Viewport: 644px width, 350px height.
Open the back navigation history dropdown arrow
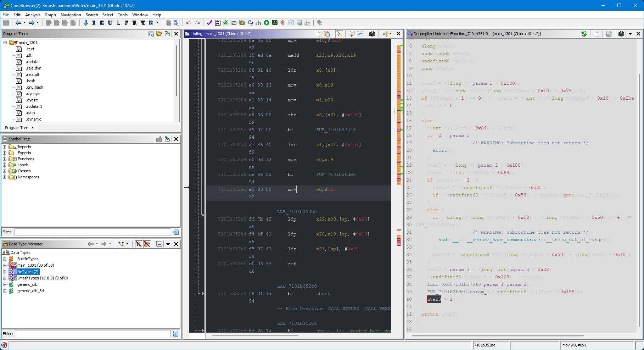[24, 23]
